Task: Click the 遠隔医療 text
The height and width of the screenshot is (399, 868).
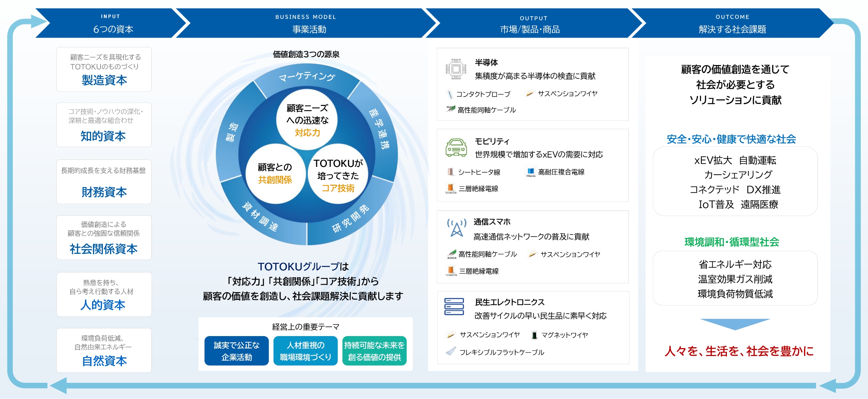Action: [760, 205]
